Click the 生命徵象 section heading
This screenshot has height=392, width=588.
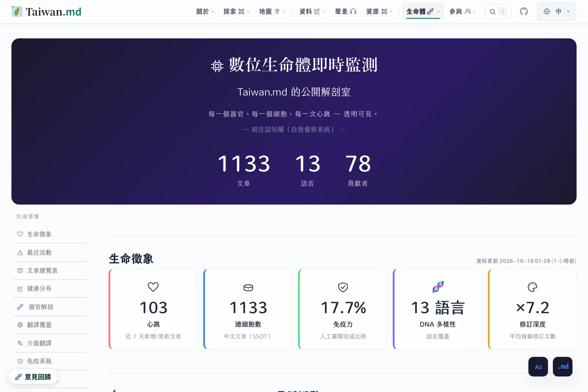click(131, 259)
